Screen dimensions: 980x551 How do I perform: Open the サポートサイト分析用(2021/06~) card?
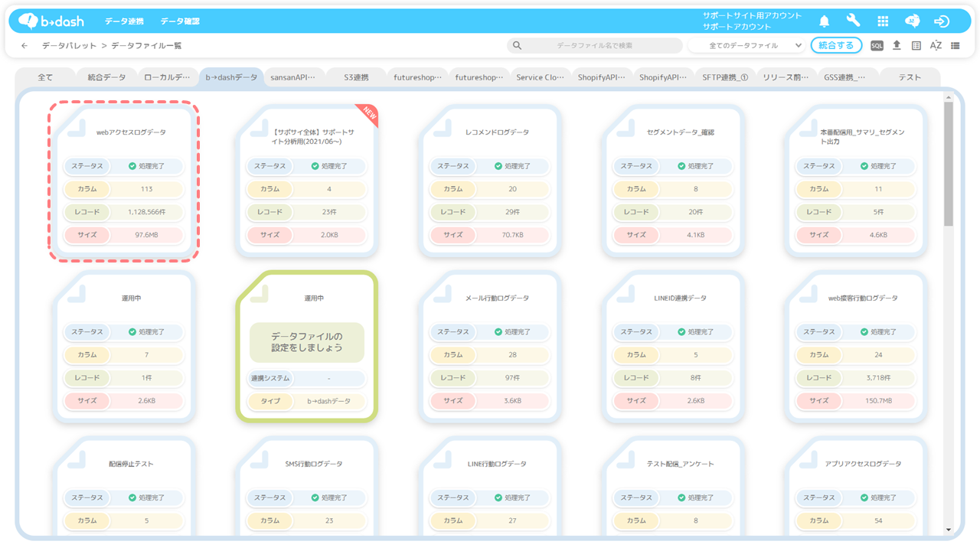(307, 181)
